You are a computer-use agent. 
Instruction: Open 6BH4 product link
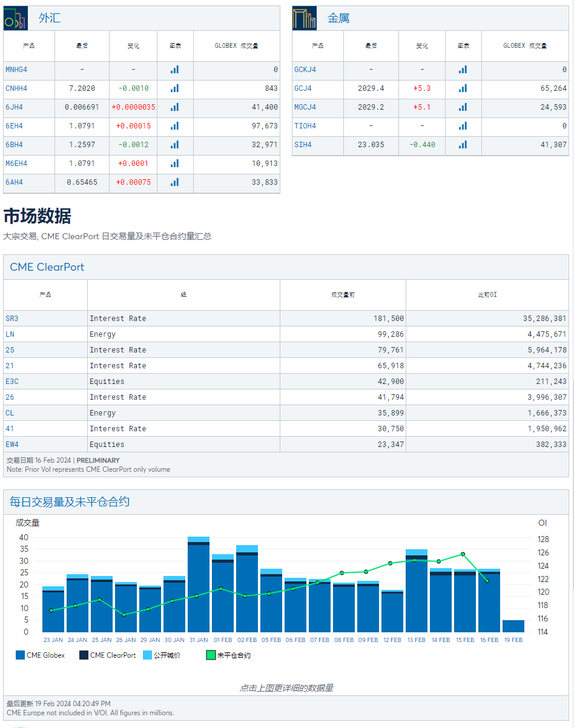tap(15, 145)
